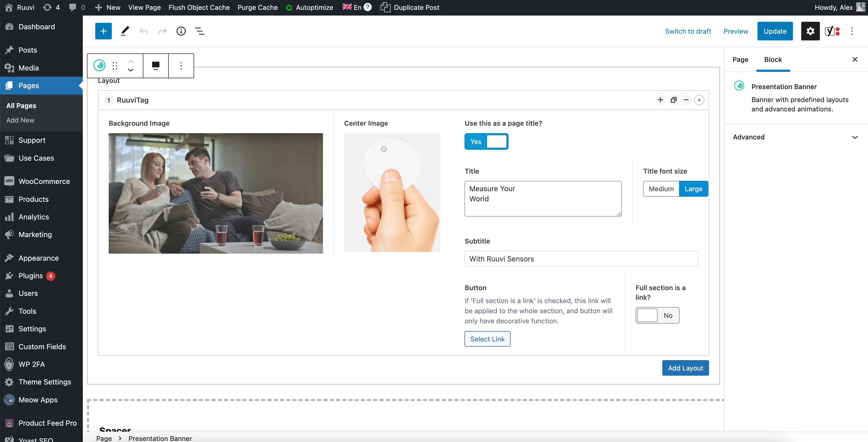Collapse the RuuviTag layout row
This screenshot has height=442, width=868.
click(x=699, y=100)
